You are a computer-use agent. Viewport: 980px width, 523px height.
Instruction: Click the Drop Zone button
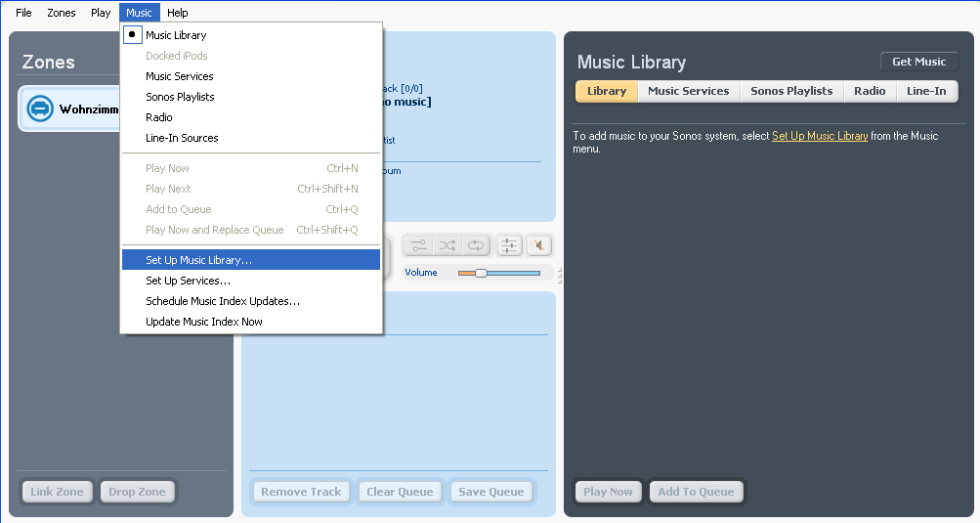(x=137, y=492)
